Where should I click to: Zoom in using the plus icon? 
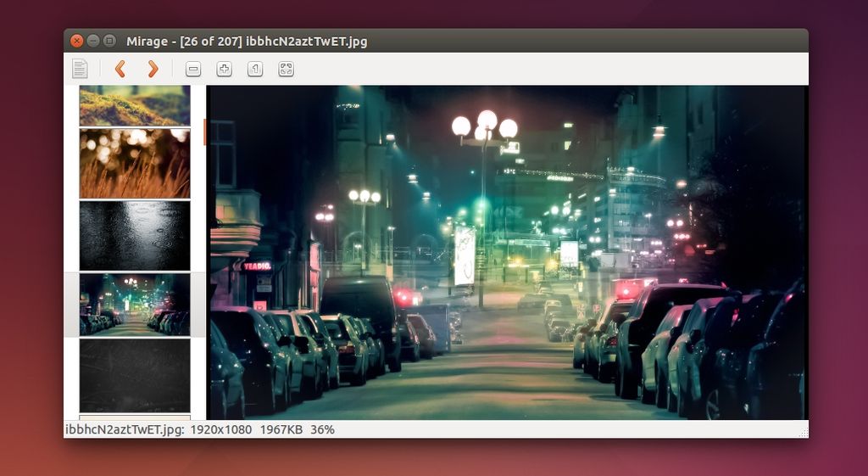click(224, 70)
